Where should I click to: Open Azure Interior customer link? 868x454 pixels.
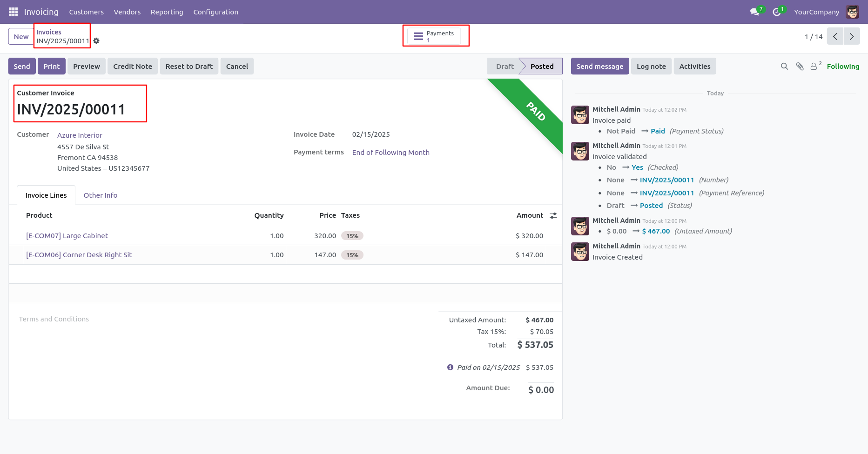(80, 135)
